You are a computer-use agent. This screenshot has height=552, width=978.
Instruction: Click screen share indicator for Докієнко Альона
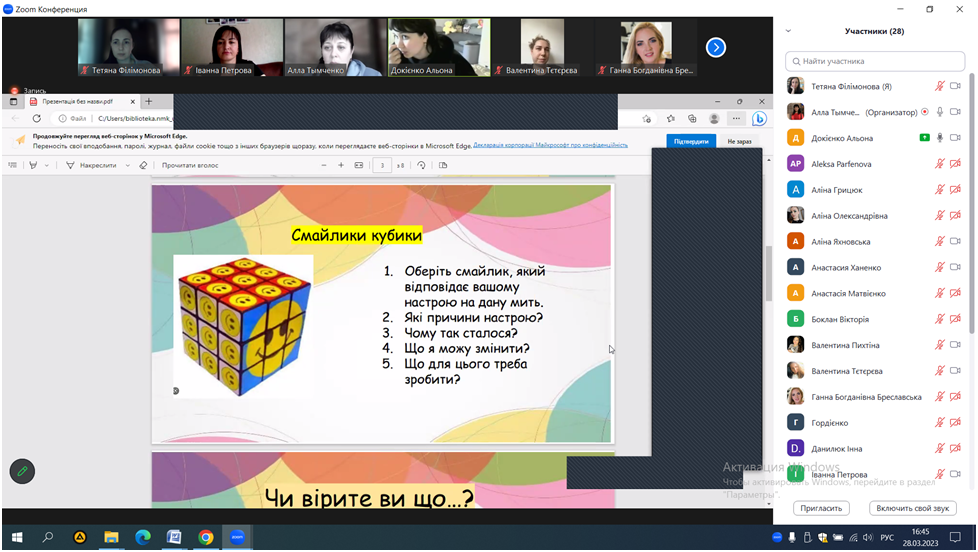tap(924, 138)
